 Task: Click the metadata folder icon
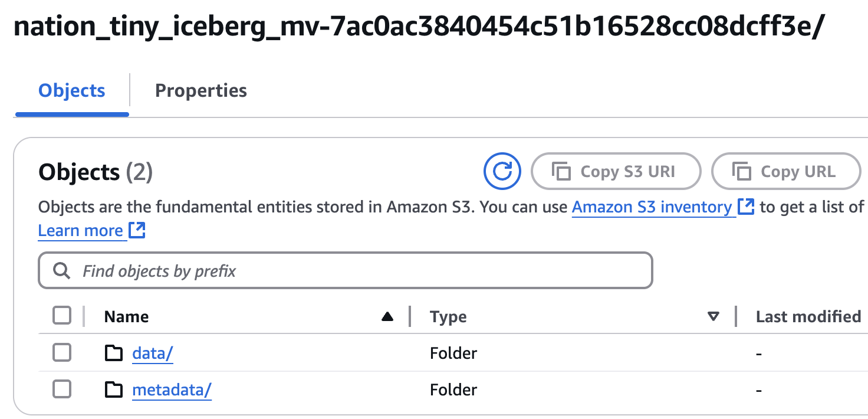point(114,390)
